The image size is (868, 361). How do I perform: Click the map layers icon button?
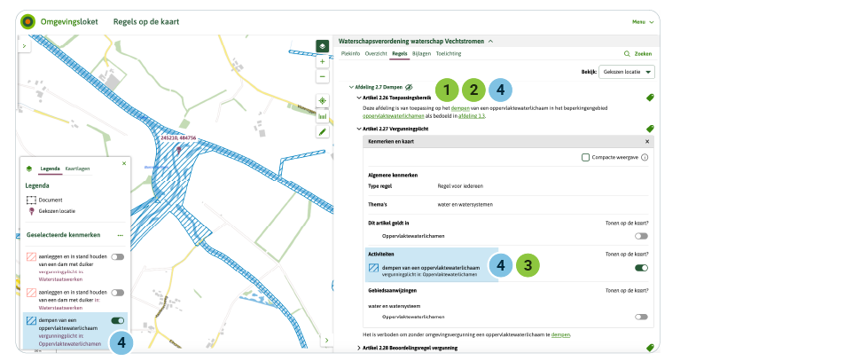322,46
